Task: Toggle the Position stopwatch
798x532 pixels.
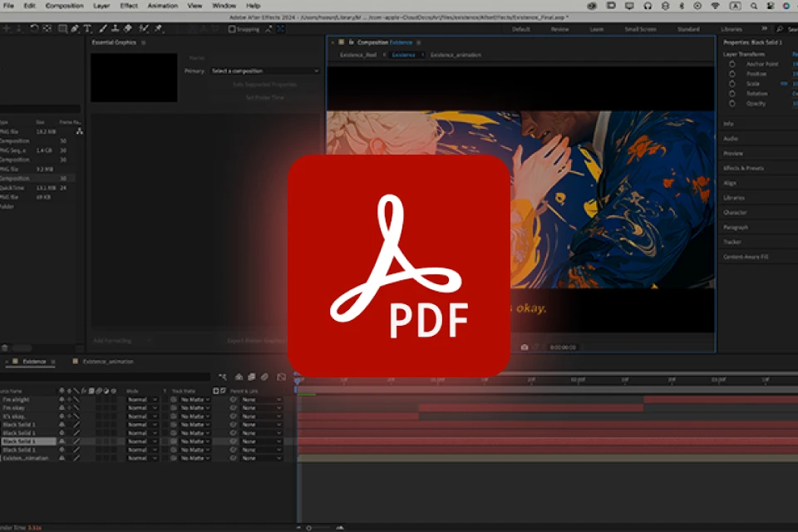Action: 731,74
